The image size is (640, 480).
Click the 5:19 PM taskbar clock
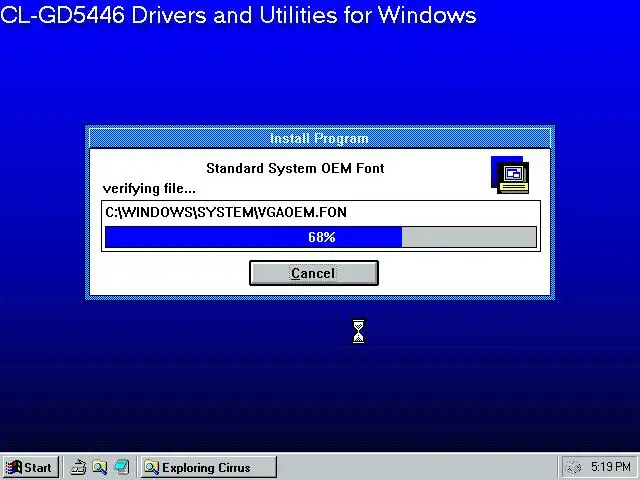click(x=611, y=467)
